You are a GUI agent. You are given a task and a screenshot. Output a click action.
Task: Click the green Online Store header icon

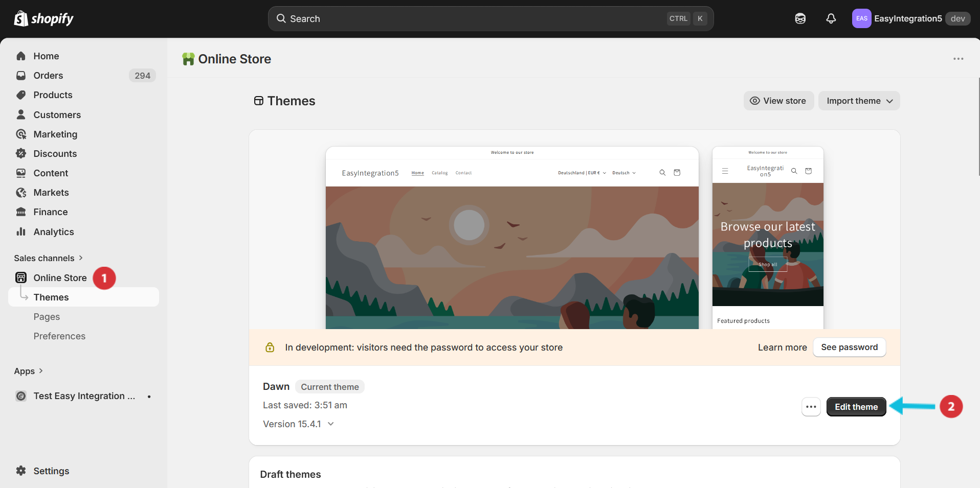coord(188,59)
